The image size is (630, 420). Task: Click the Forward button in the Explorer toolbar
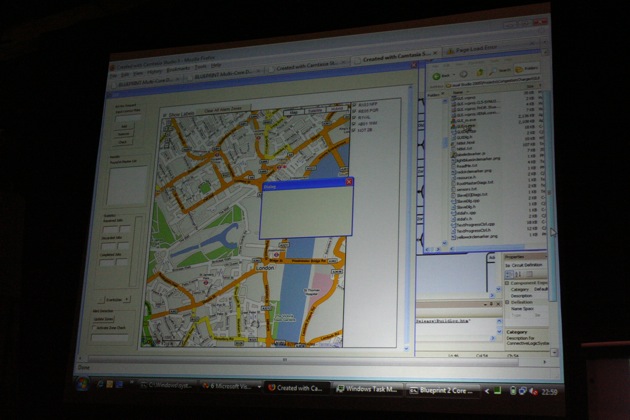[x=464, y=74]
